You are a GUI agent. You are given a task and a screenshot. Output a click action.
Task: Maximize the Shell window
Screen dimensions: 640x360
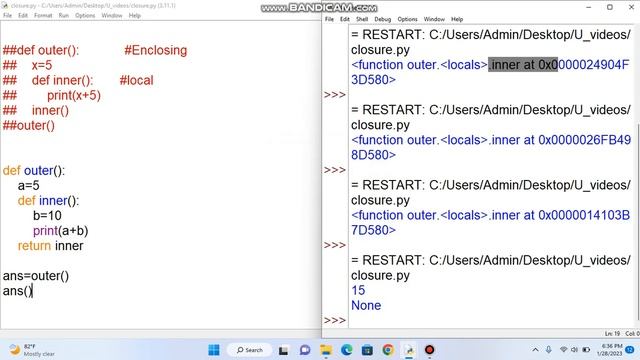pos(610,7)
